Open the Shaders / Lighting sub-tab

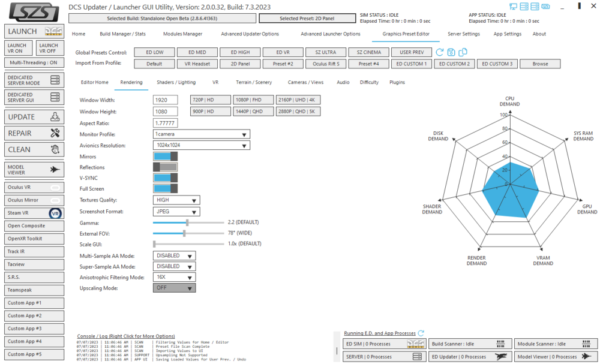(x=176, y=82)
